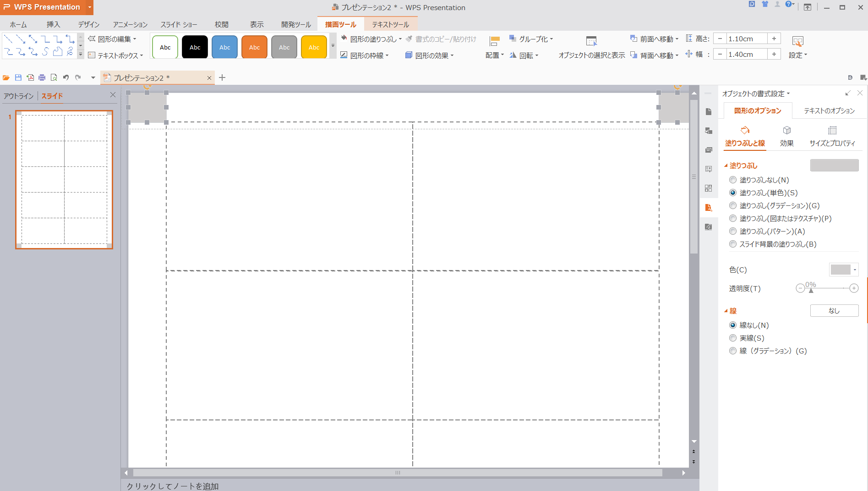868x491 pixels.
Task: Click the Format Painter (書式のコピー/貼り付け) icon
Action: tap(409, 39)
